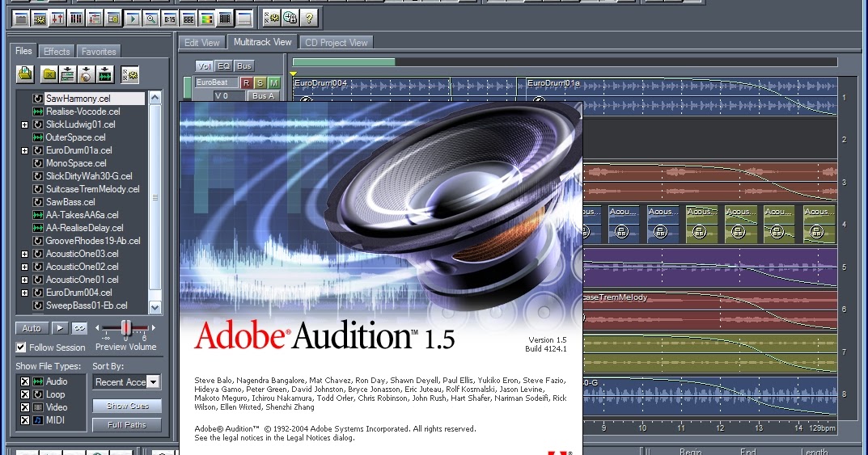
Task: Click the toolbar icon with small yellow window
Action: [x=113, y=19]
